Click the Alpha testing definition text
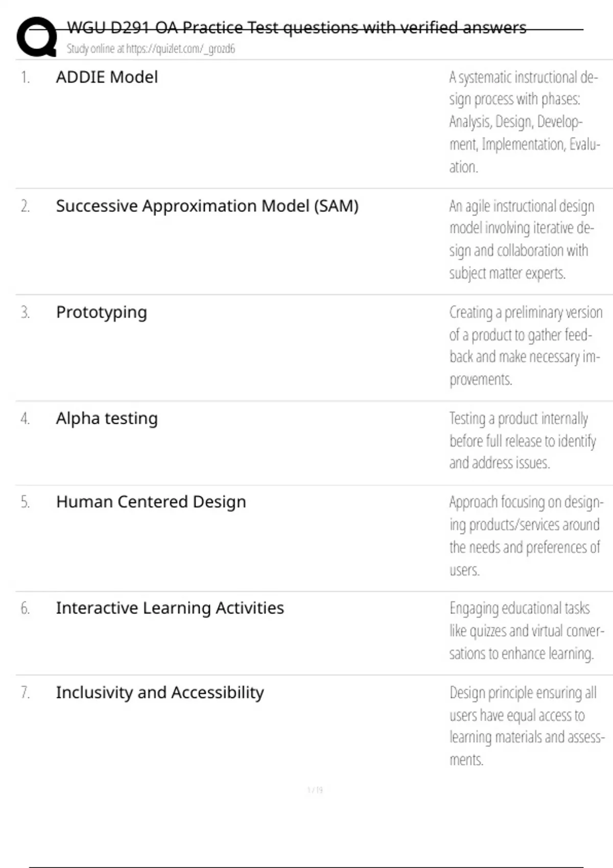This screenshot has height=868, width=613. coord(522,441)
